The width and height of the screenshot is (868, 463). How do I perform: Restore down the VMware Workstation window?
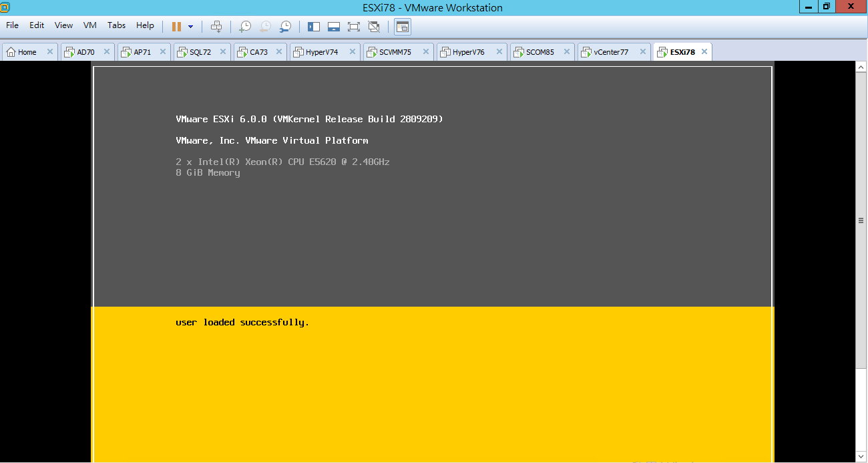tap(827, 6)
